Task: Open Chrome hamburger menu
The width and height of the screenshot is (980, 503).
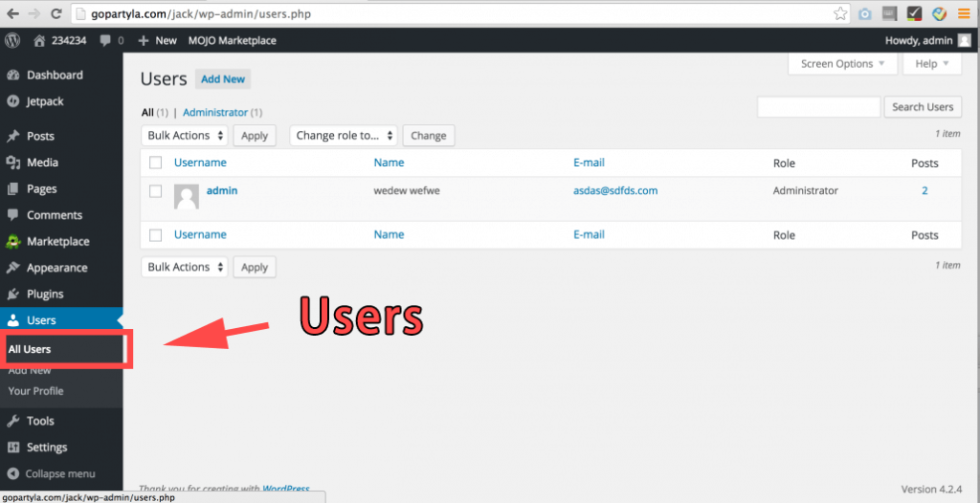Action: [964, 13]
